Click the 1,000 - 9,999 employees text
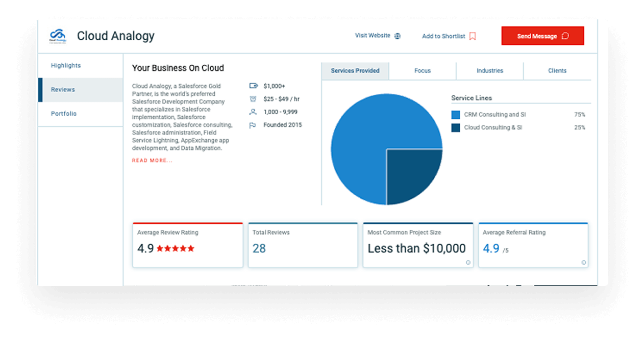Viewport: 644px width, 338px height. pos(281,112)
